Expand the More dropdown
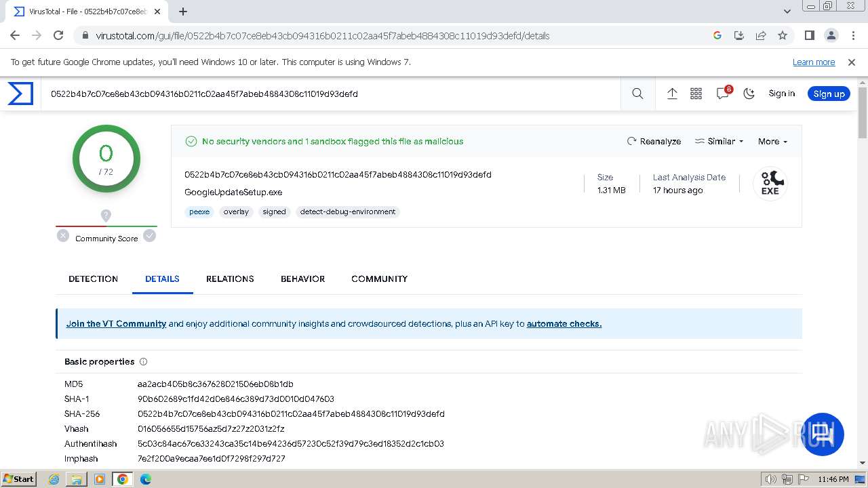 pyautogui.click(x=772, y=142)
